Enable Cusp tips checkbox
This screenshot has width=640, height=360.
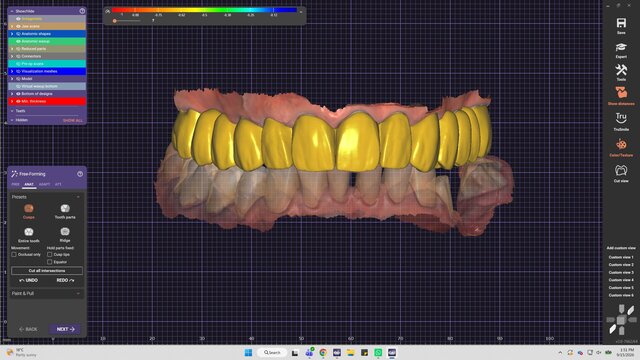pos(50,254)
